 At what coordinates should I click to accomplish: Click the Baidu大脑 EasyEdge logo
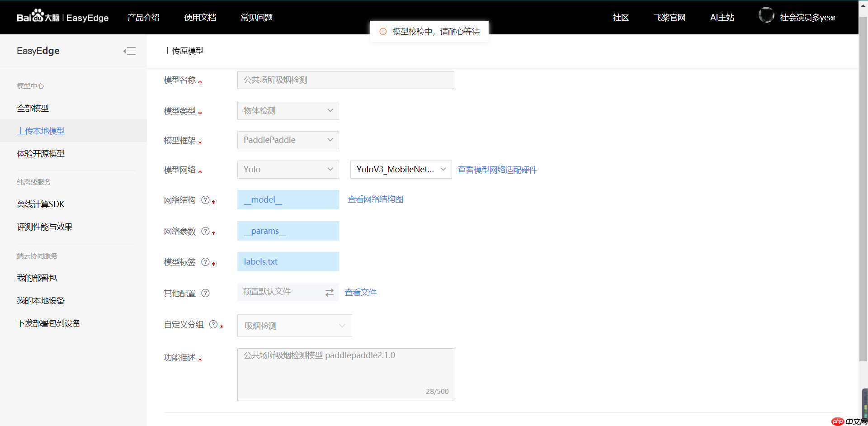[x=62, y=17]
